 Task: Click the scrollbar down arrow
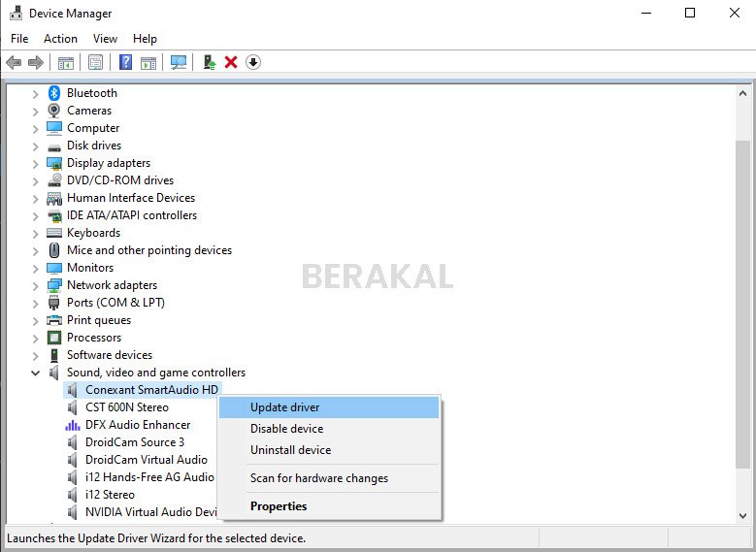click(x=742, y=515)
